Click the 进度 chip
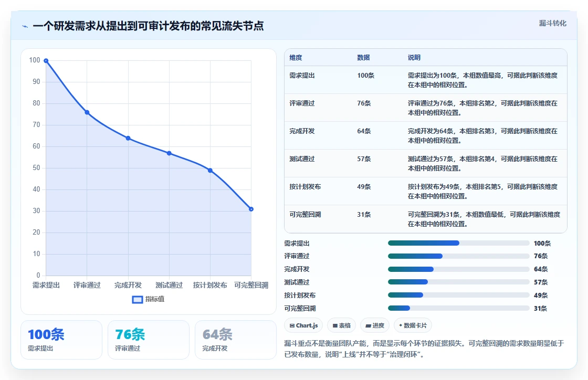The height and width of the screenshot is (380, 588). click(x=375, y=325)
